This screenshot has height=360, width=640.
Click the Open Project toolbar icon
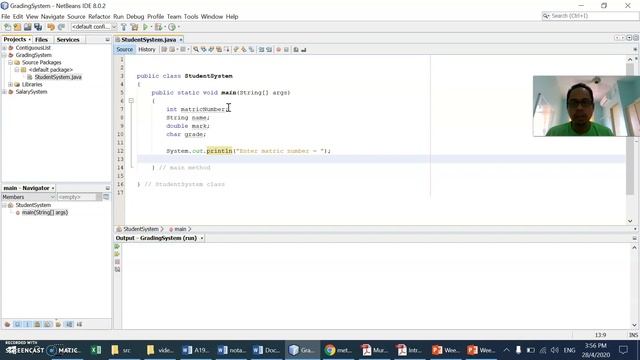[27, 27]
